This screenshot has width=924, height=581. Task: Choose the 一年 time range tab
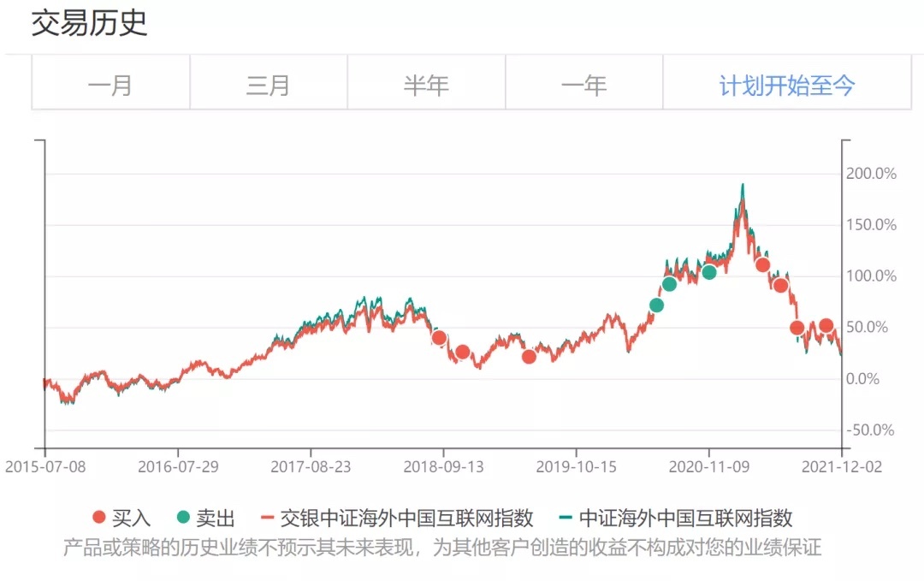583,85
